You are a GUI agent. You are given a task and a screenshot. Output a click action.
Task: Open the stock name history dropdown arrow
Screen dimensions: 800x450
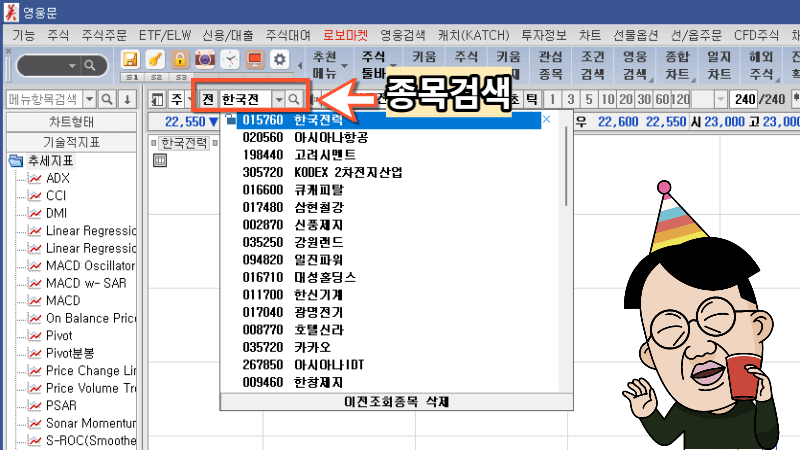pos(279,99)
